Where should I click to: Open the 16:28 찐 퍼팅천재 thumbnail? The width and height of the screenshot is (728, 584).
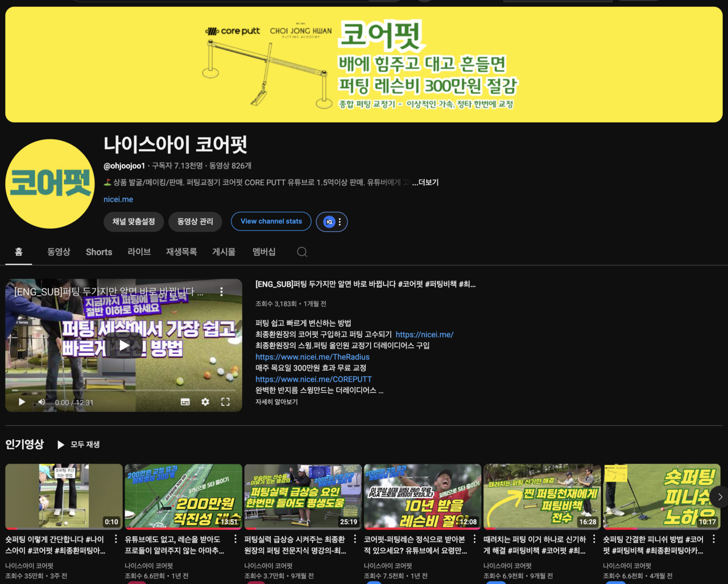541,496
